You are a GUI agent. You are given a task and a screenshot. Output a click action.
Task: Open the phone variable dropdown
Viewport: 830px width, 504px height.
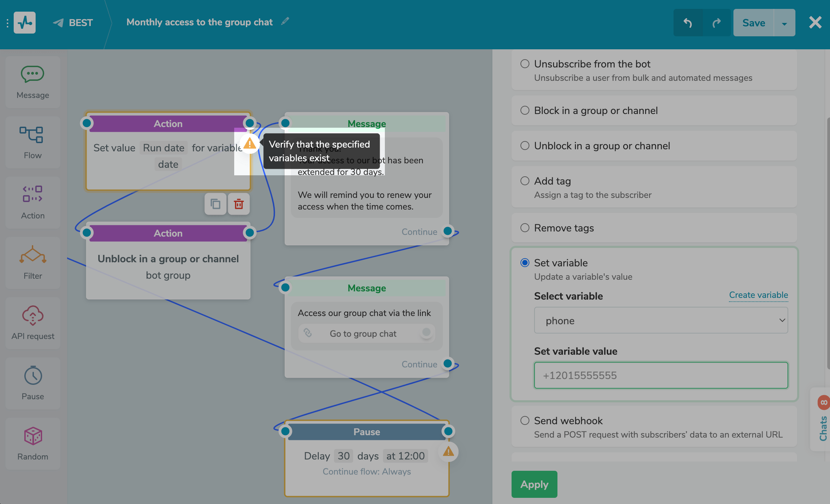pyautogui.click(x=661, y=320)
